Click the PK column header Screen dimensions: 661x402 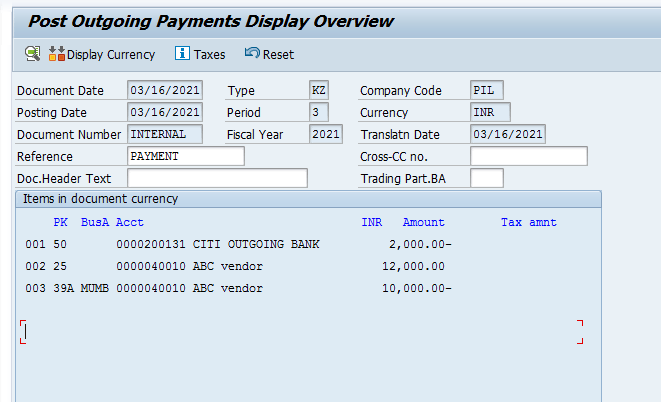(60, 222)
